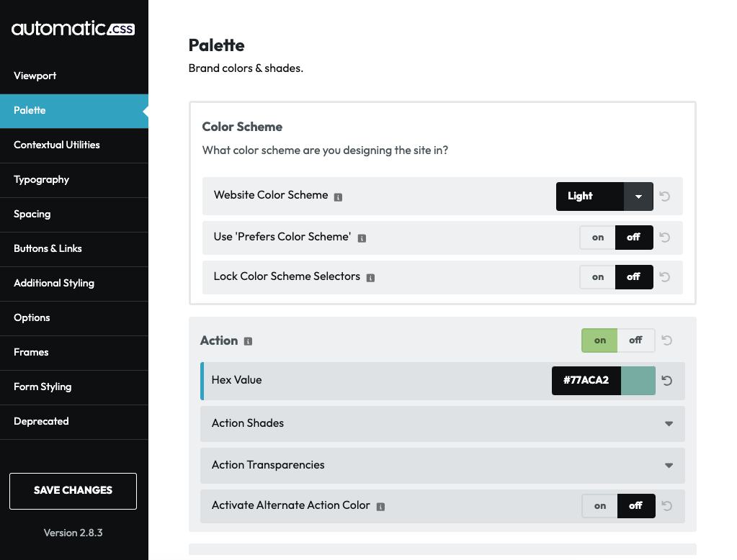
Task: Click the SAVE CHANGES button
Action: [x=73, y=491]
